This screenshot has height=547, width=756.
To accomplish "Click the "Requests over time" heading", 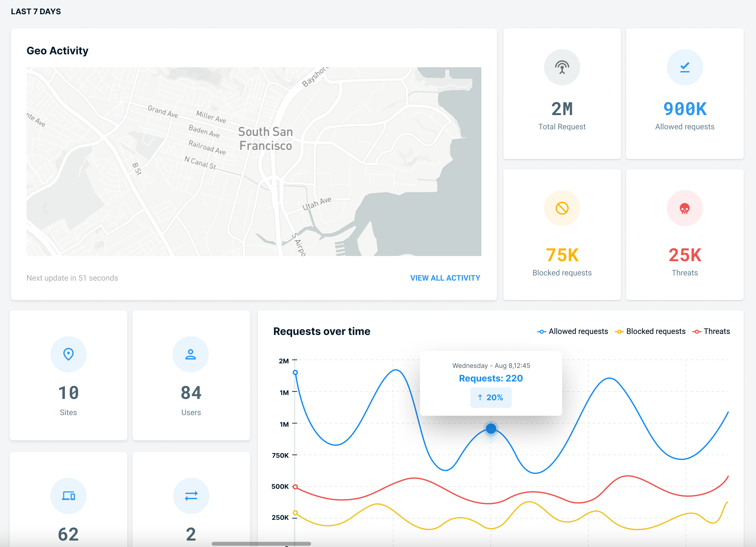I will pos(322,331).
